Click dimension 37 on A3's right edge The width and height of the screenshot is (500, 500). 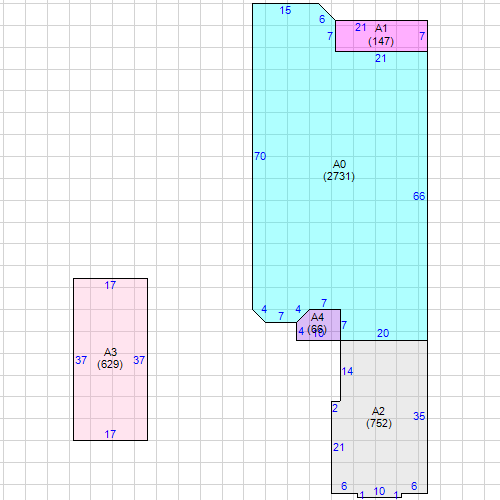[x=139, y=360]
